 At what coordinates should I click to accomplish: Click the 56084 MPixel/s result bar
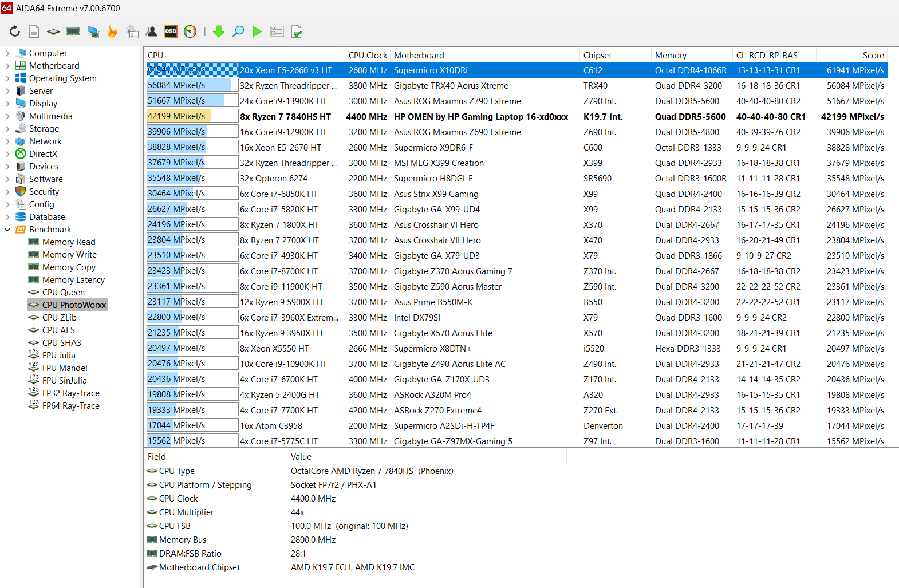(192, 86)
